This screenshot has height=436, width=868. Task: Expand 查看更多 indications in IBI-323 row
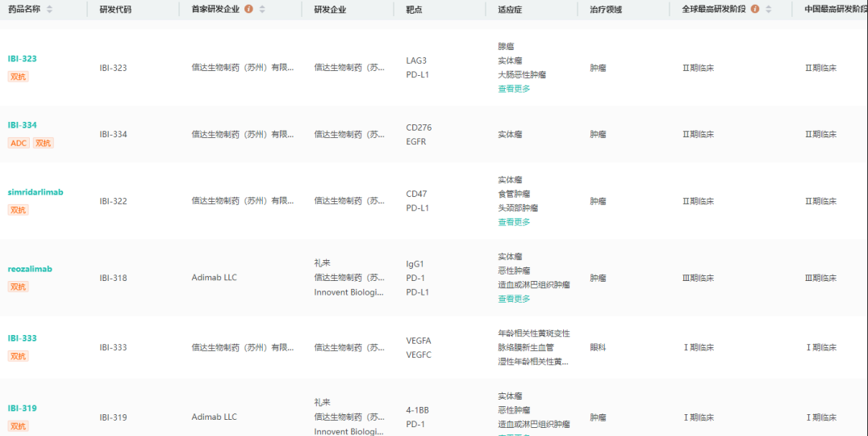coord(514,89)
